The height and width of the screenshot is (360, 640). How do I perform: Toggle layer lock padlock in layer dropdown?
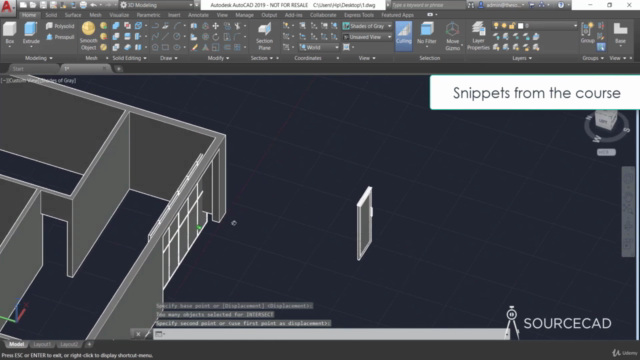[x=512, y=26]
